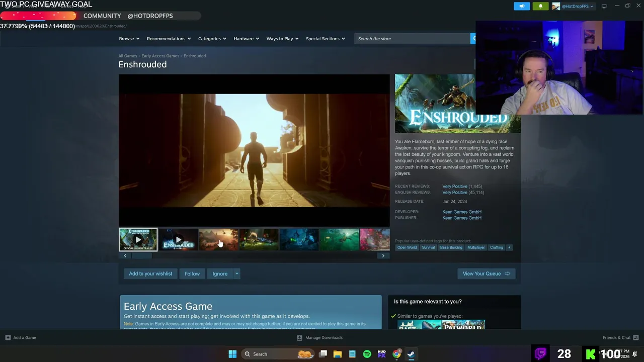Click the Big Picture mode monitor icon

pos(604,6)
